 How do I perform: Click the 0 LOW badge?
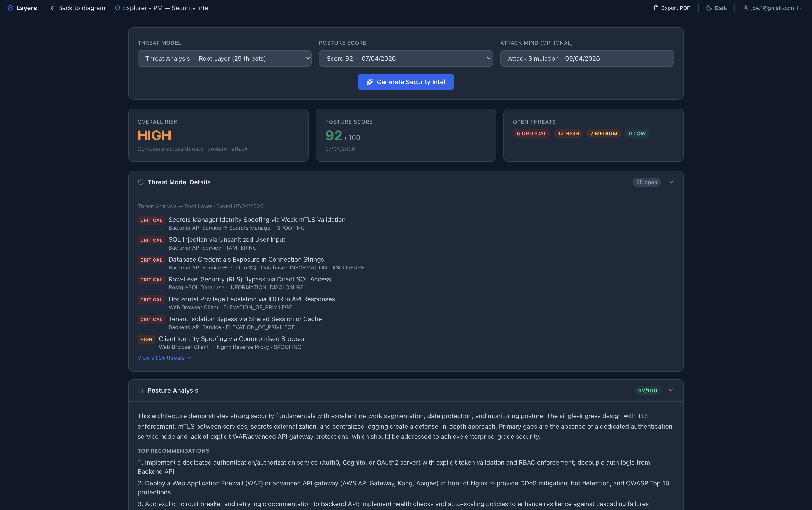coord(637,134)
